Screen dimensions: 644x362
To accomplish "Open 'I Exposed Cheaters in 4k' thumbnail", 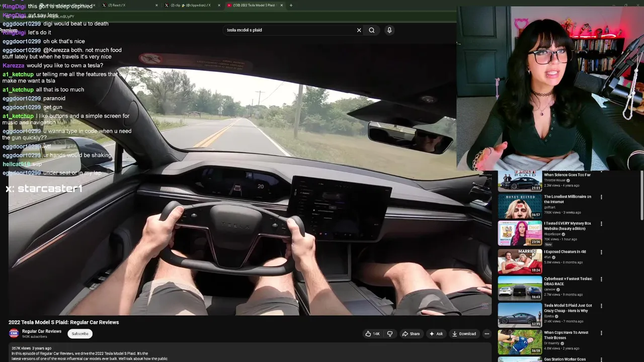I will tap(520, 261).
